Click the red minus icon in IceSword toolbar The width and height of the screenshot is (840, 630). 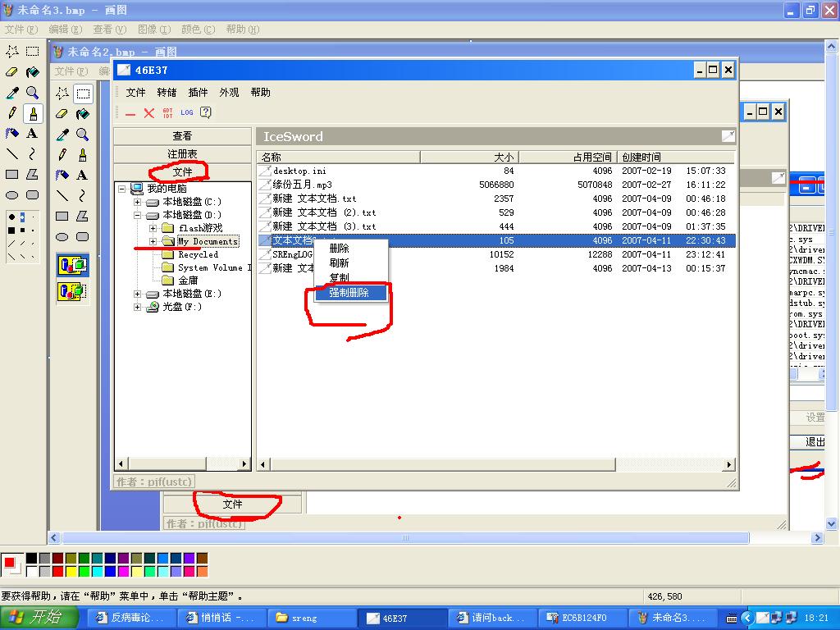click(130, 113)
